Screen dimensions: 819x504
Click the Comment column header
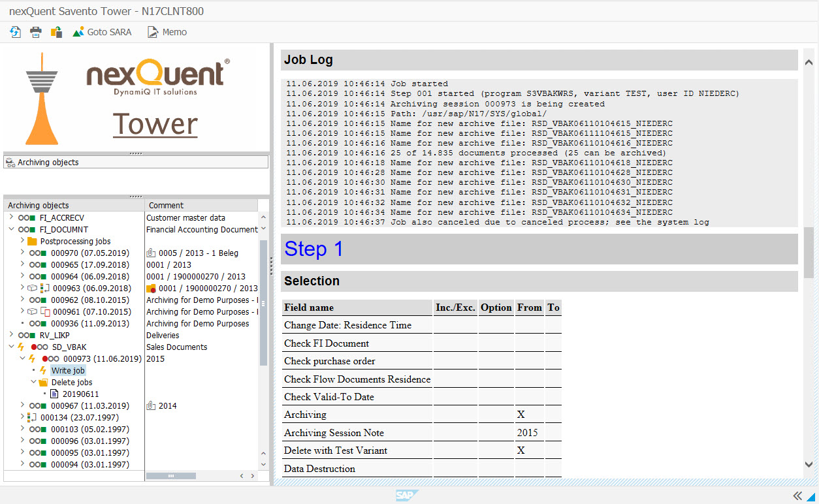(x=201, y=205)
